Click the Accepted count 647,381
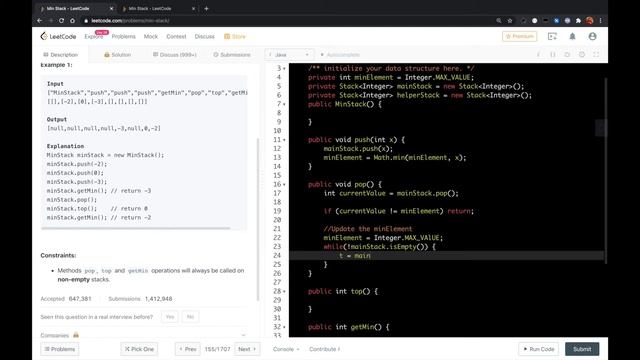Screen dimensions: 640x360 (80, 299)
